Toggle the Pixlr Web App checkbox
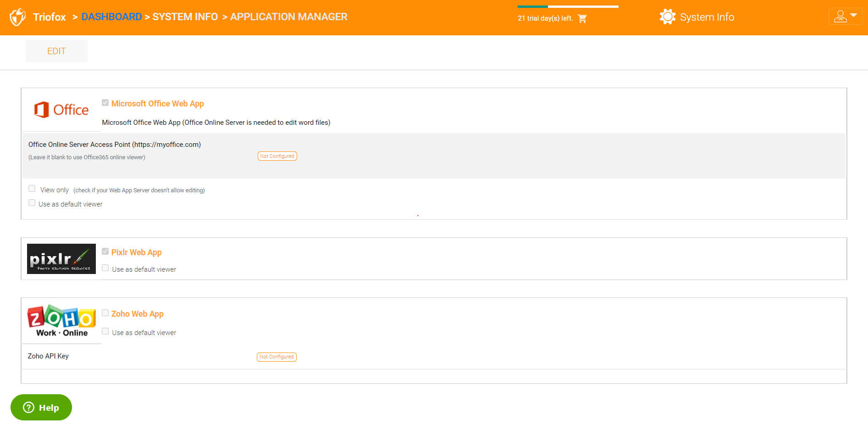The image size is (868, 425). click(x=105, y=252)
